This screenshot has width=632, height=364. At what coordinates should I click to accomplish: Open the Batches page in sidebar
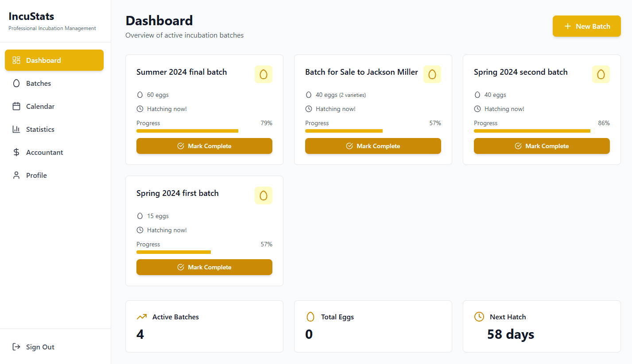pos(39,83)
